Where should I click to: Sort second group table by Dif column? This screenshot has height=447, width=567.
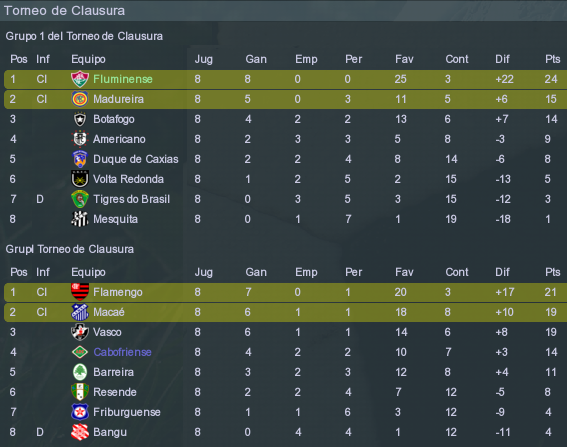point(502,272)
